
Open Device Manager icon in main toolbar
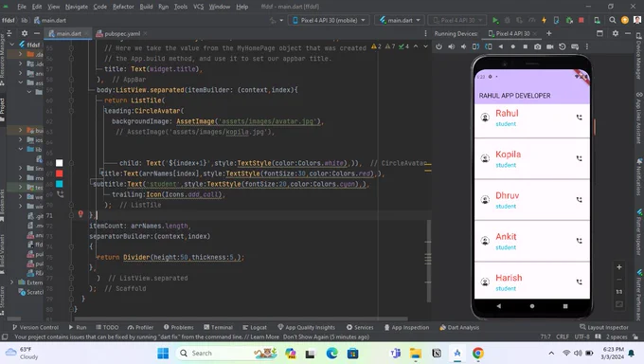click(597, 20)
